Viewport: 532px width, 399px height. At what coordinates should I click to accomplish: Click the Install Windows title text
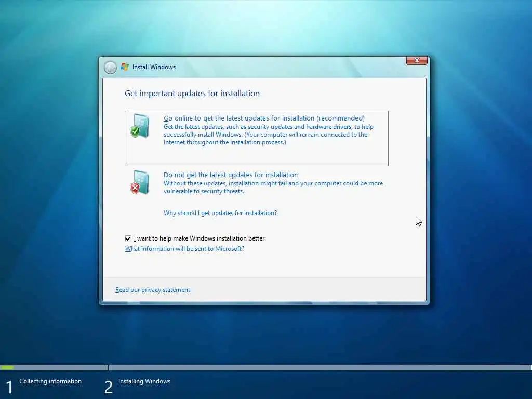(x=154, y=67)
